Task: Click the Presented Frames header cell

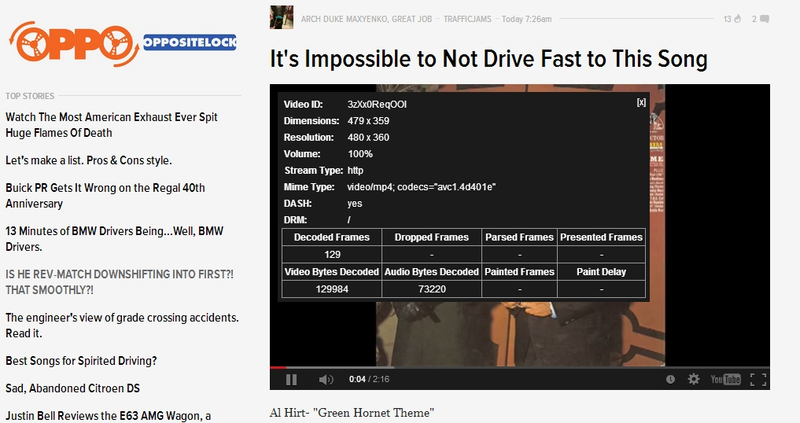Action: pyautogui.click(x=602, y=237)
